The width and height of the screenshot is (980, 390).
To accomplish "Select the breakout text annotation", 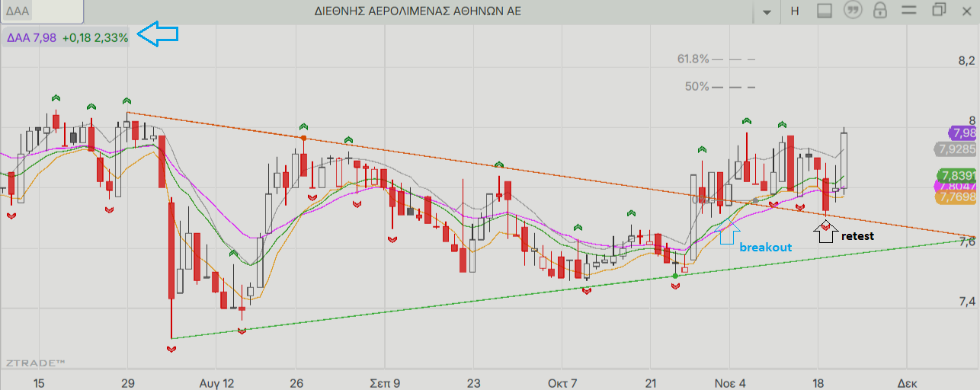I will pyautogui.click(x=765, y=248).
